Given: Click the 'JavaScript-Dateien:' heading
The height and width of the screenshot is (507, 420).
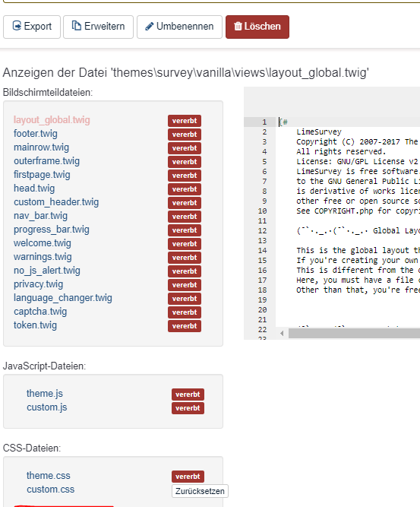Looking at the screenshot, I should pos(44,366).
